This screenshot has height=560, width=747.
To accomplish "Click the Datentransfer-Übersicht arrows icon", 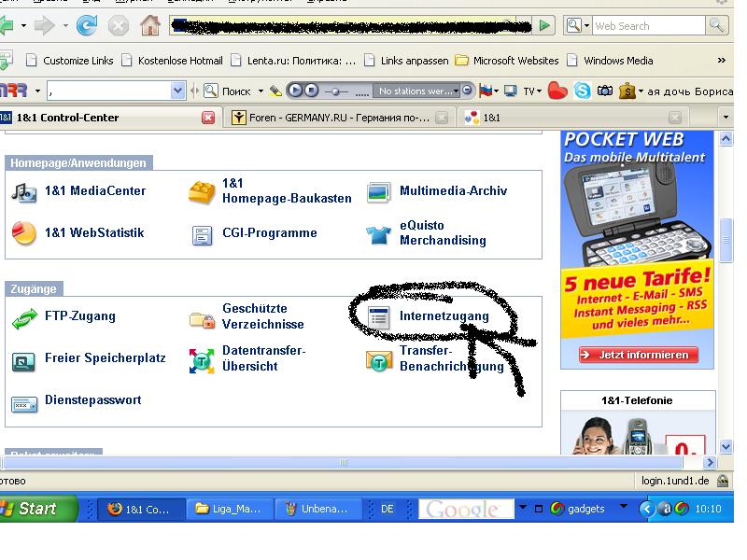I will pos(202,360).
